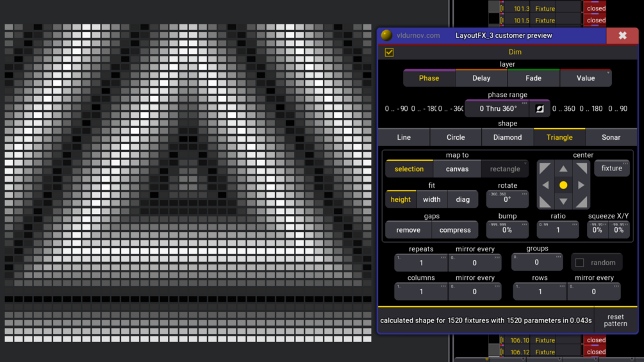Viewport: 644px width, 362px height.
Task: Select the Diamond shape
Action: 508,138
